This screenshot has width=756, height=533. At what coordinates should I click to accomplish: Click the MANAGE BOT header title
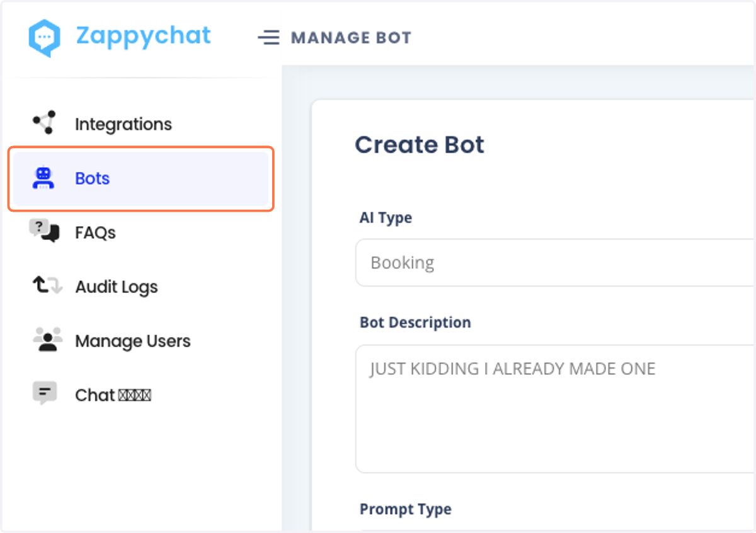351,38
